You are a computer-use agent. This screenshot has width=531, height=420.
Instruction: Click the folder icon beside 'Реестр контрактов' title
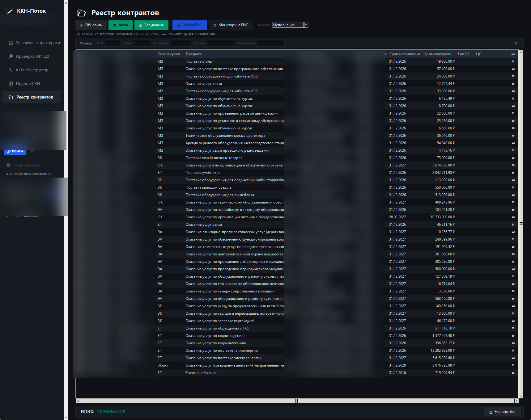82,13
